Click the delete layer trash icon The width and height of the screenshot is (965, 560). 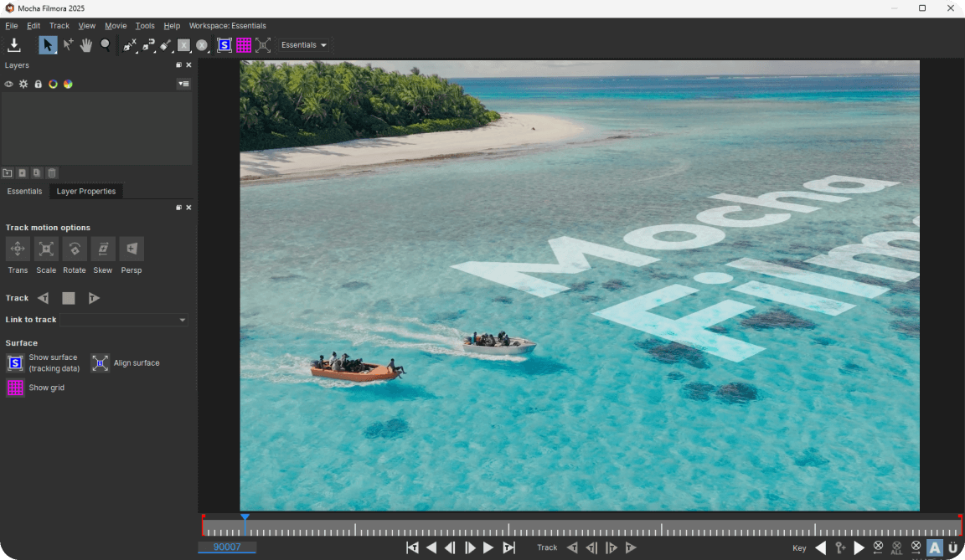pos(52,173)
